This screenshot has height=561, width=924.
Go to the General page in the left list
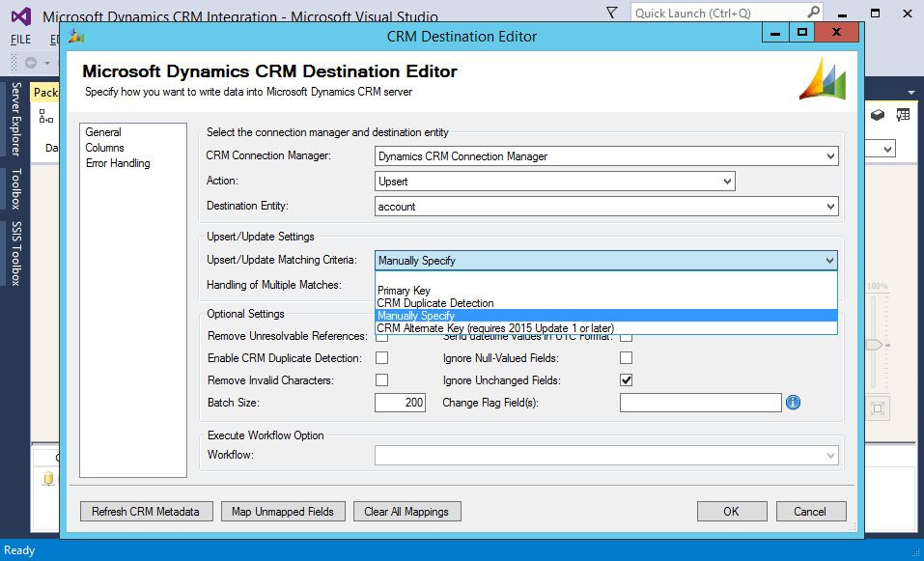click(x=103, y=132)
